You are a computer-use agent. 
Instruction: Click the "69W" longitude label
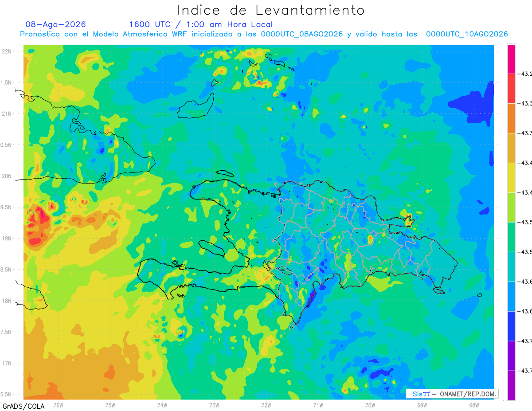tap(422, 405)
